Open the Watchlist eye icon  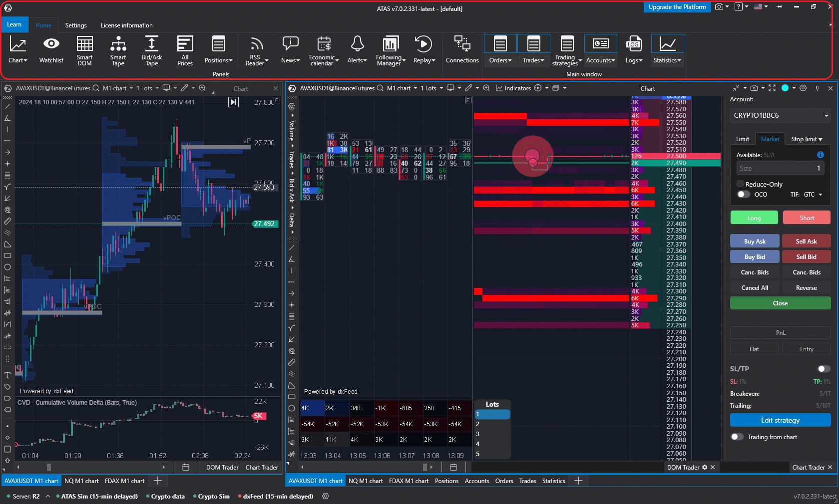[x=51, y=50]
